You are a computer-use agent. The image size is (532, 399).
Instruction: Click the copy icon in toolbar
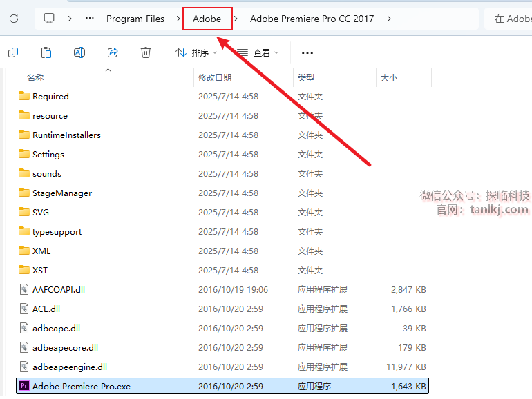pyautogui.click(x=13, y=52)
